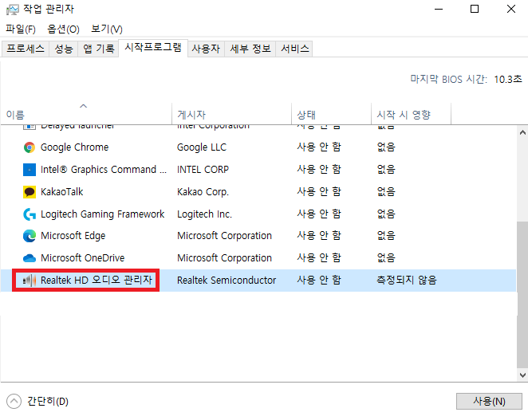Click the Kakao Corp. publisher cell
The image size is (528, 420).
click(x=203, y=192)
